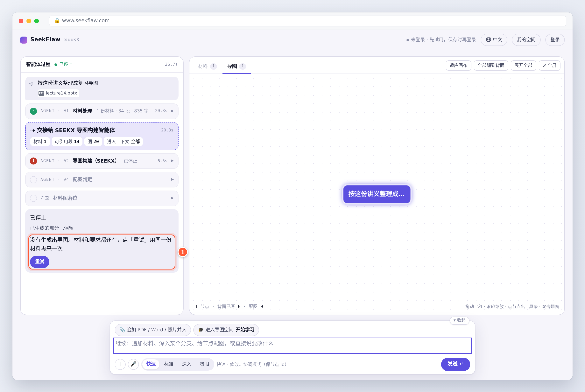Expand the AGENT 04 配图判定 row arrow
Viewport: 585px width, 392px height.
click(x=172, y=179)
